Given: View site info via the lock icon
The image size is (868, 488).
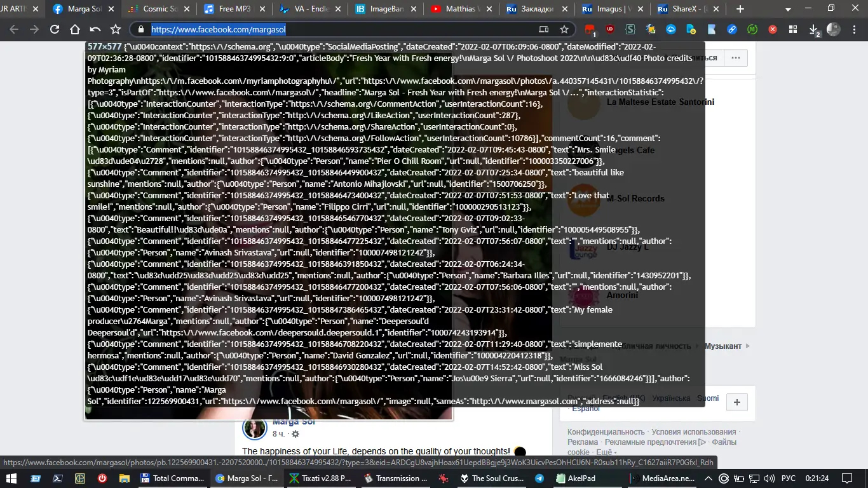Looking at the screenshot, I should coord(140,29).
